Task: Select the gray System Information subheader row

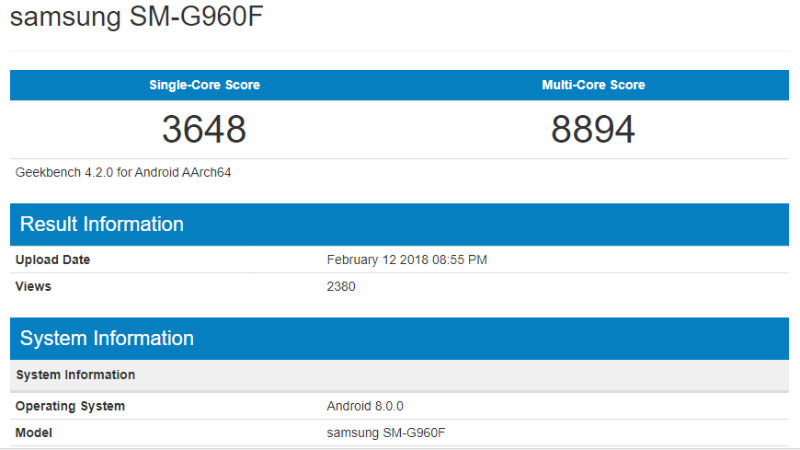Action: click(399, 375)
